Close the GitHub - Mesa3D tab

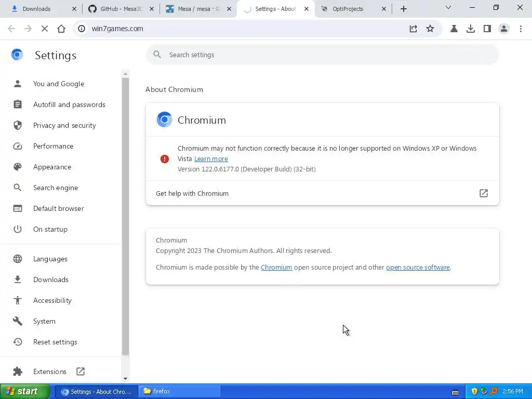tap(152, 9)
